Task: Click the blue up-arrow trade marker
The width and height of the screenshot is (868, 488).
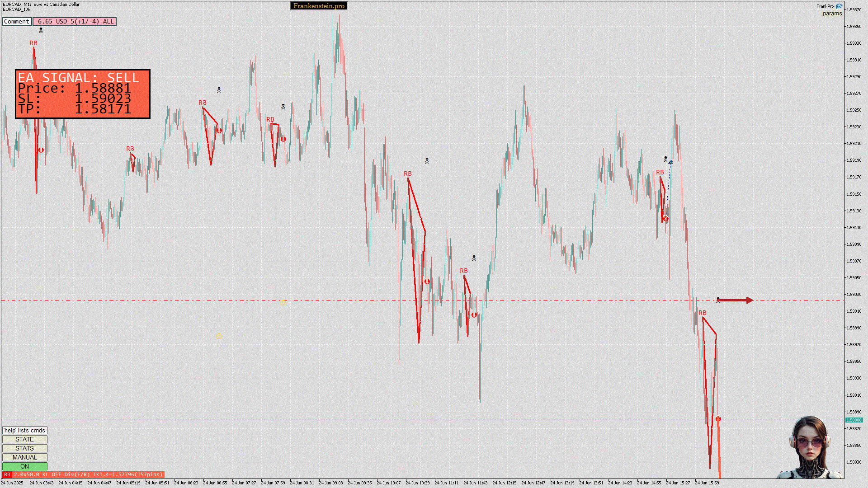Action: 670,162
